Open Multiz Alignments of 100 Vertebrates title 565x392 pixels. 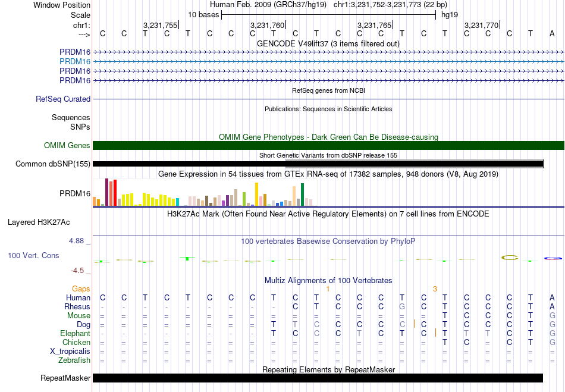click(328, 280)
